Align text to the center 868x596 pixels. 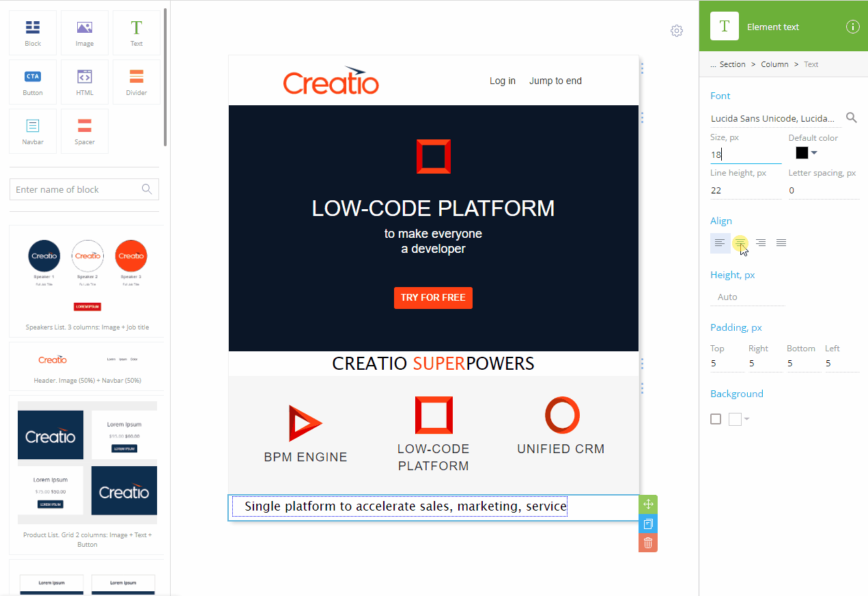pos(740,243)
